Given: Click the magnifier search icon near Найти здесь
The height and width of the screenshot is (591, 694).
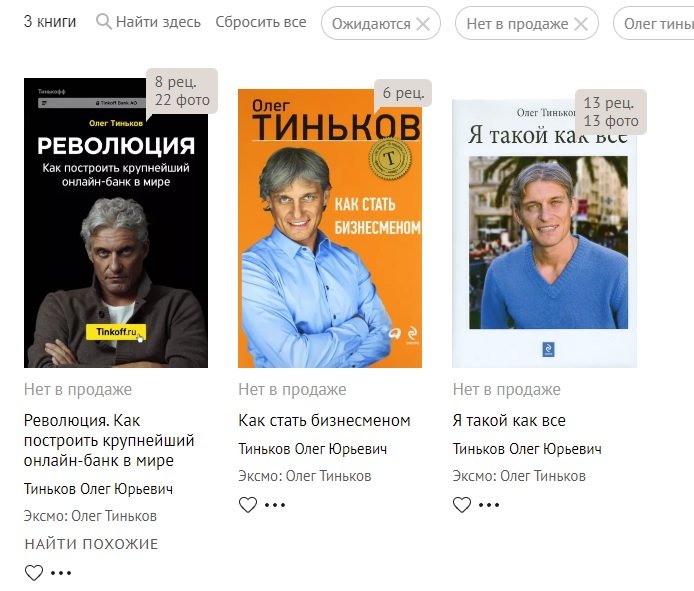Looking at the screenshot, I should point(104,21).
